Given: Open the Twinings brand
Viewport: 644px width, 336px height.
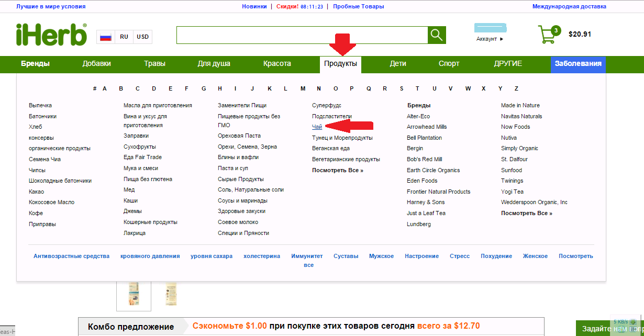Looking at the screenshot, I should [512, 181].
